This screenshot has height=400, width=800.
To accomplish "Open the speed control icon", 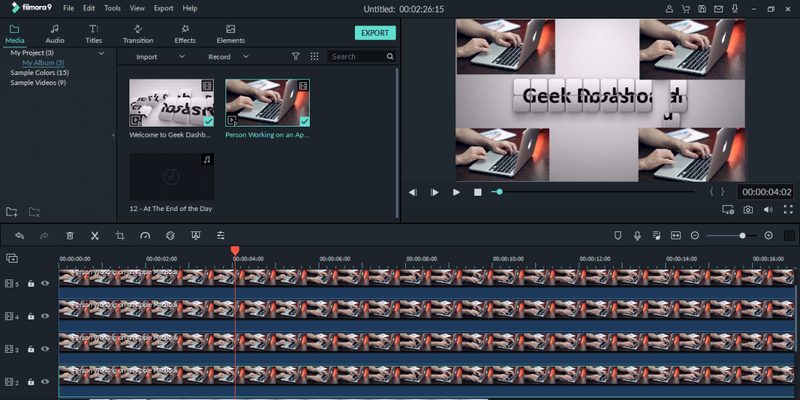I will pyautogui.click(x=145, y=236).
